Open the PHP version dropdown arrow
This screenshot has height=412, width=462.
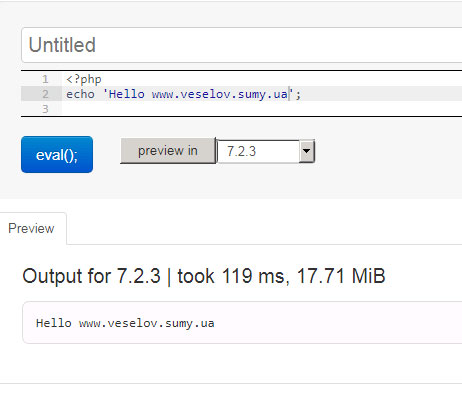[307, 151]
